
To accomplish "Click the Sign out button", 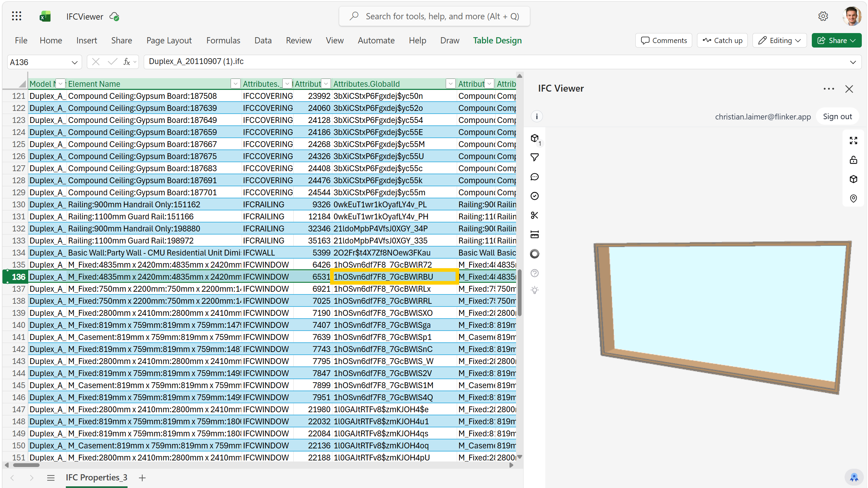I will tap(838, 116).
